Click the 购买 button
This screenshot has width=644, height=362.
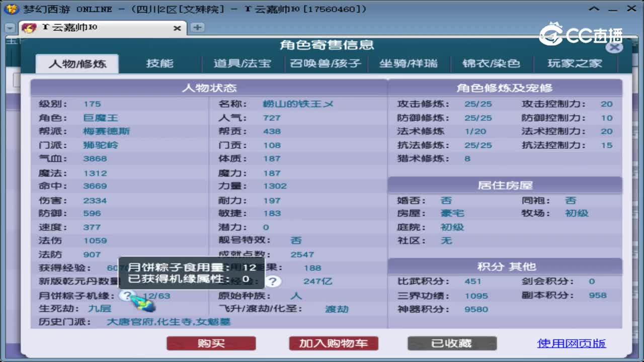point(211,343)
